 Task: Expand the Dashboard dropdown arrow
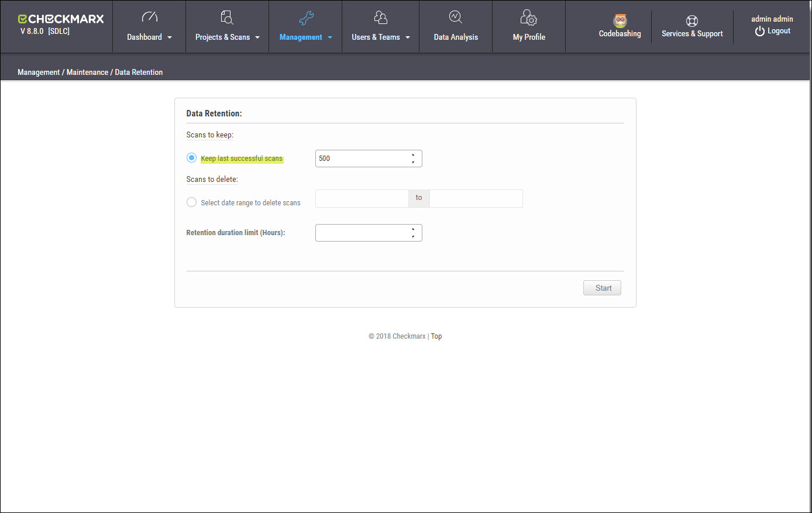point(169,37)
